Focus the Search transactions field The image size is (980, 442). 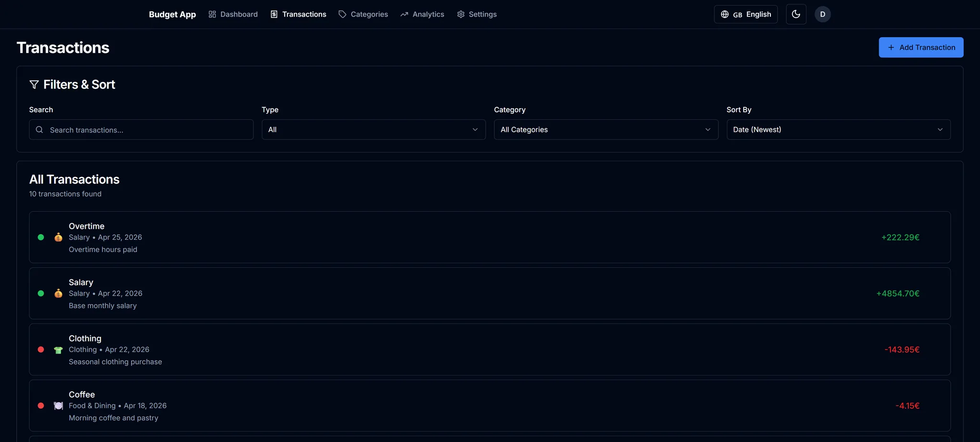pos(141,130)
